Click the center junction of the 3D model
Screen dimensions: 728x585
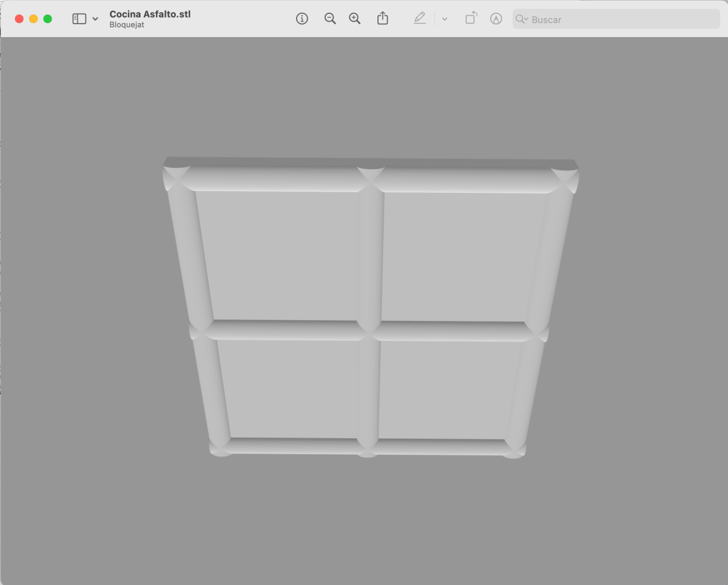pyautogui.click(x=369, y=331)
